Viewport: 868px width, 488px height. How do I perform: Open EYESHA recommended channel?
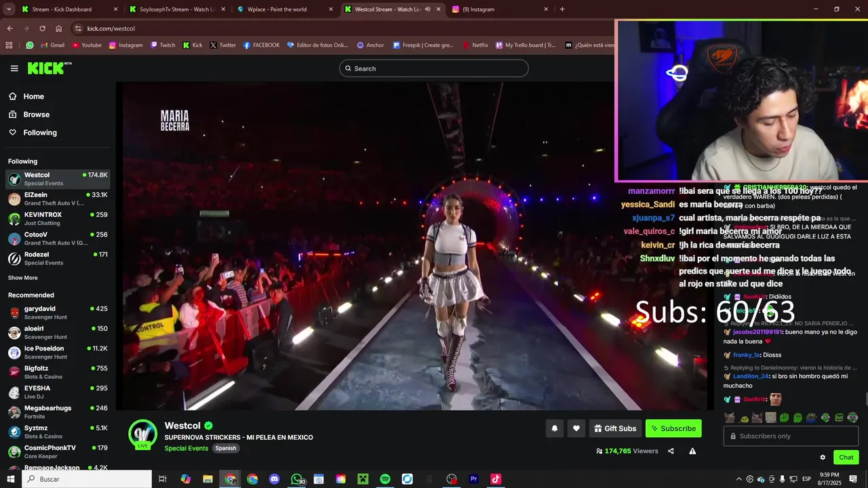pos(58,392)
